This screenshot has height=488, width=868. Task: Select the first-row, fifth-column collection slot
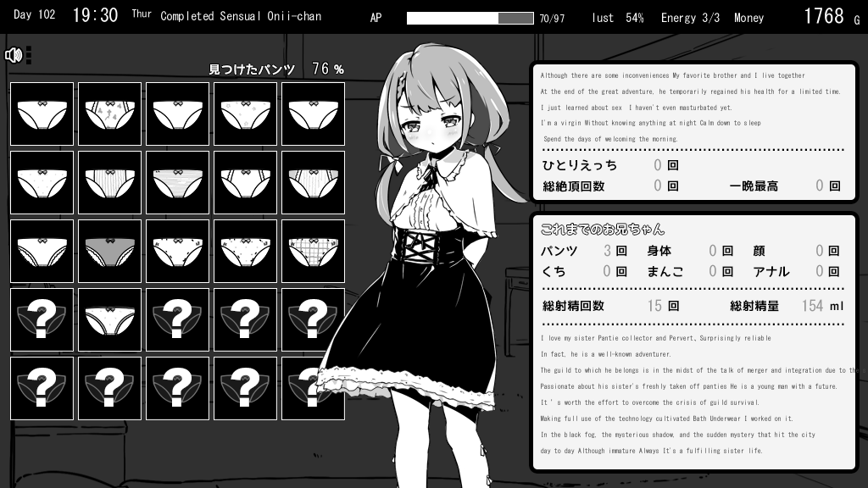click(x=314, y=114)
